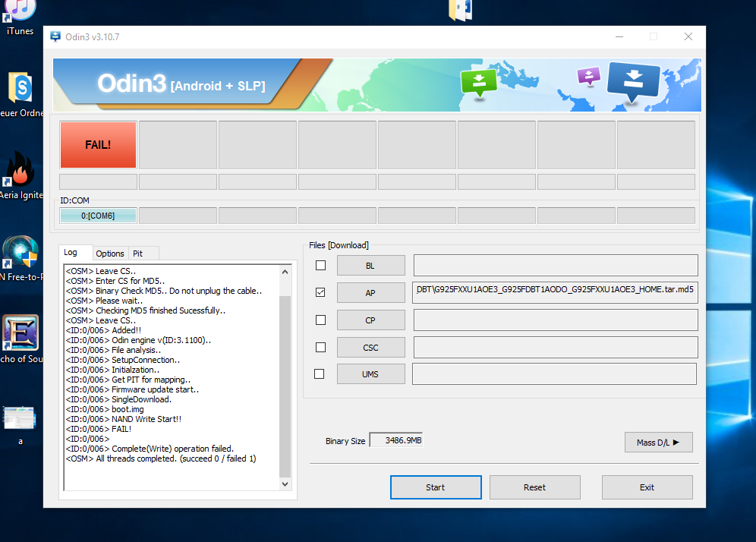Switch to the Log tab
The height and width of the screenshot is (542, 756).
pyautogui.click(x=71, y=252)
